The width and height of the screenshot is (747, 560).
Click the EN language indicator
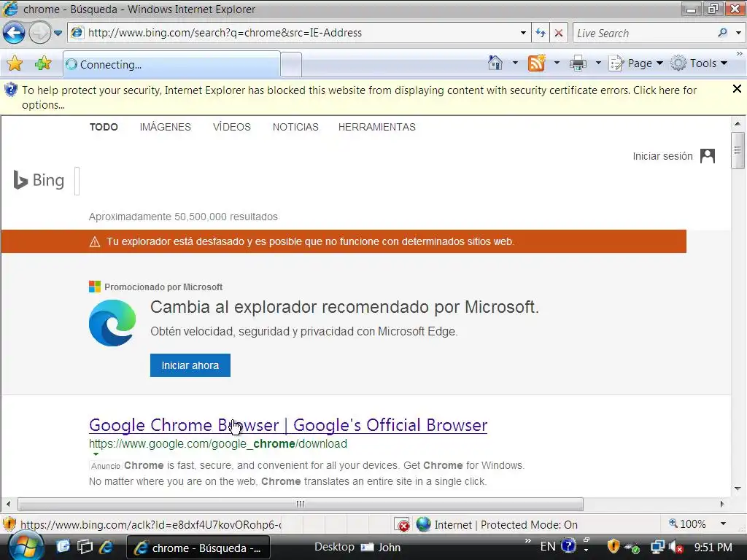pyautogui.click(x=548, y=546)
